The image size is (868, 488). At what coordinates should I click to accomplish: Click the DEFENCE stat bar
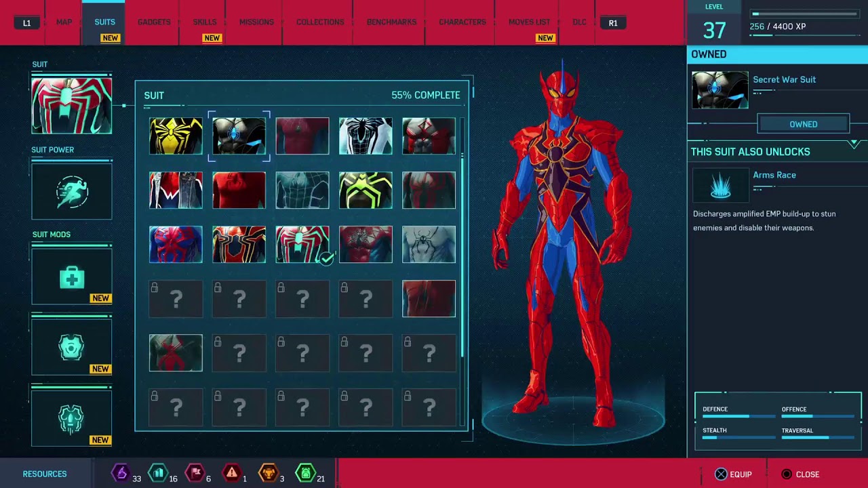point(738,417)
